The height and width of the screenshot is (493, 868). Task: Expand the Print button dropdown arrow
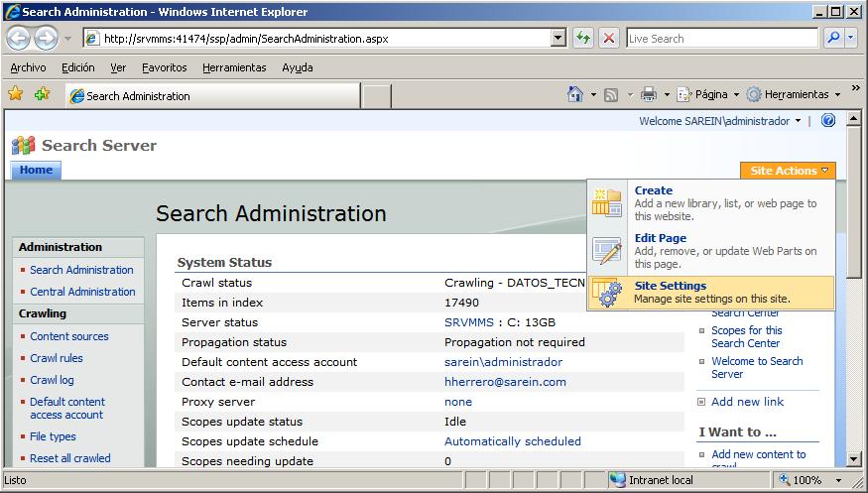[x=667, y=94]
